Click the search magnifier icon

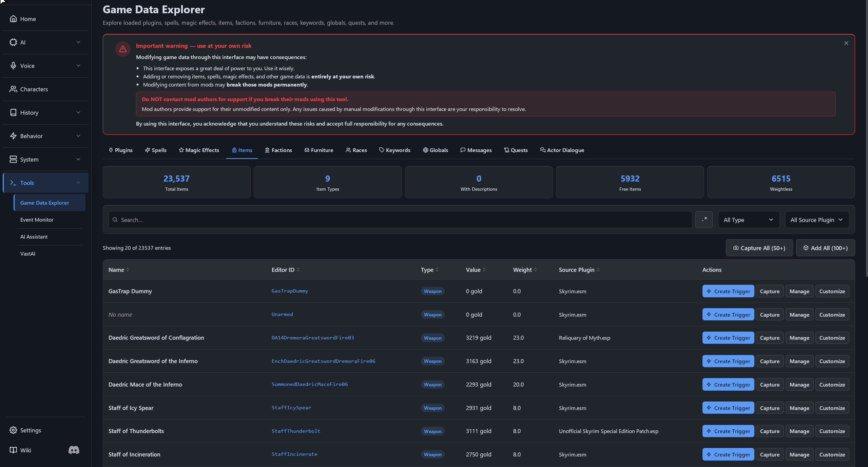(x=115, y=220)
